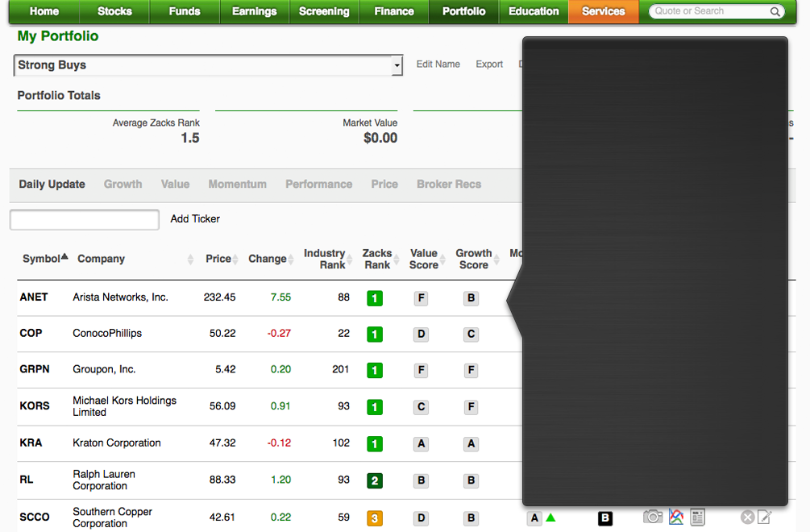The height and width of the screenshot is (532, 810).
Task: Expand the Strong Buys portfolio dropdown
Action: (x=397, y=66)
